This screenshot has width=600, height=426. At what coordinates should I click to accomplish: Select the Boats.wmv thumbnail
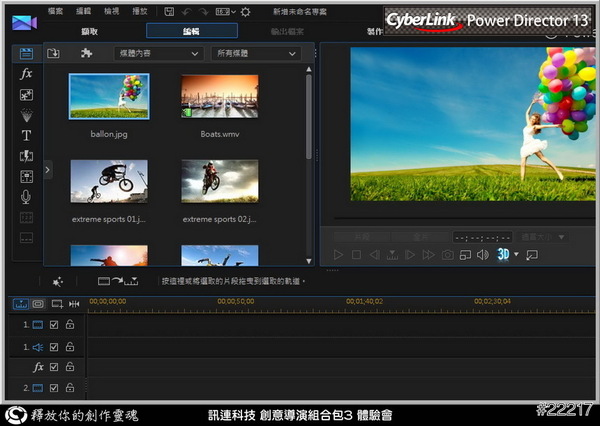click(219, 97)
